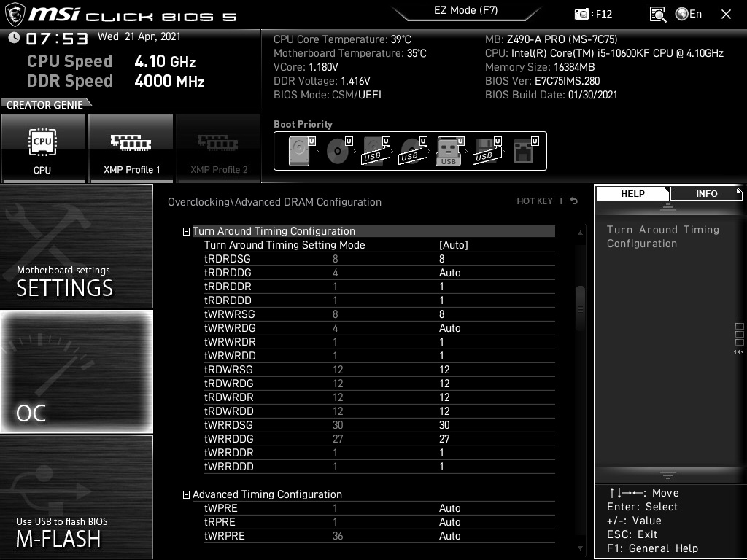
Task: Select the USB CD-ROM boot device icon
Action: (x=413, y=151)
